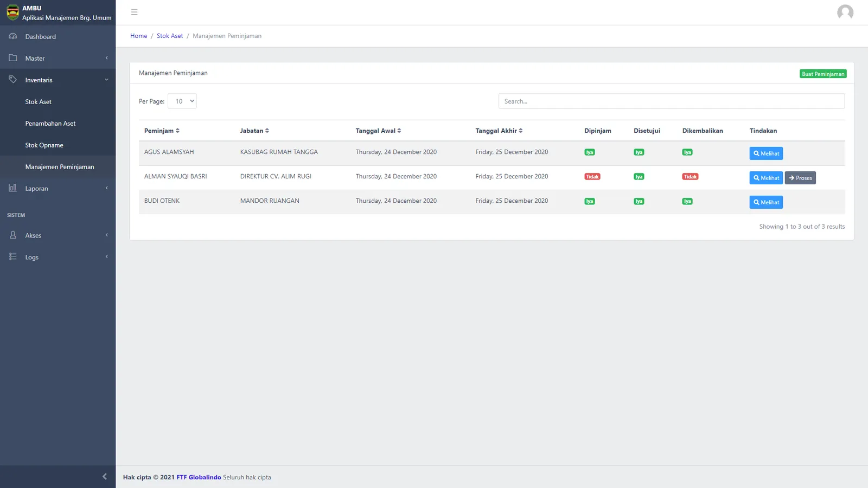Click Disetujui Iya badge for BUDI OTENK
The height and width of the screenshot is (488, 868).
pos(639,201)
